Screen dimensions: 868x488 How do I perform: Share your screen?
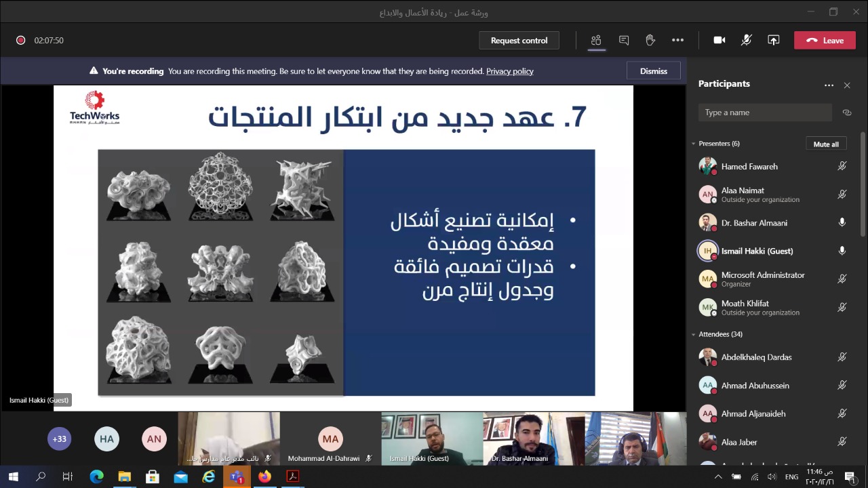coord(774,40)
